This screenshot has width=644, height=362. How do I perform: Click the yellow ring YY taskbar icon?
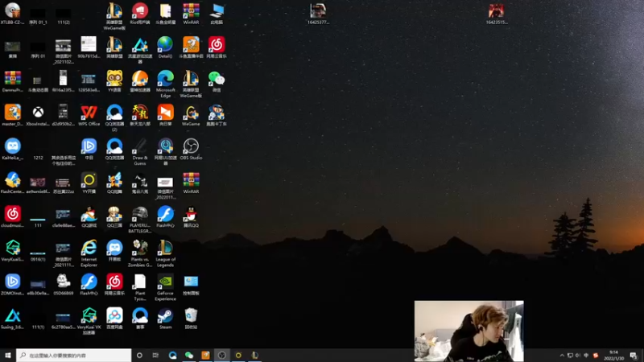click(x=238, y=355)
